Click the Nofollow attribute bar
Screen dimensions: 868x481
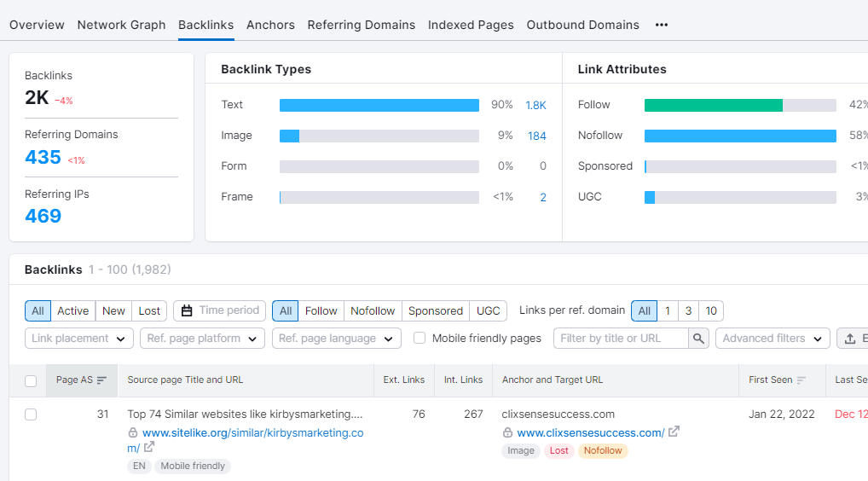coord(740,136)
